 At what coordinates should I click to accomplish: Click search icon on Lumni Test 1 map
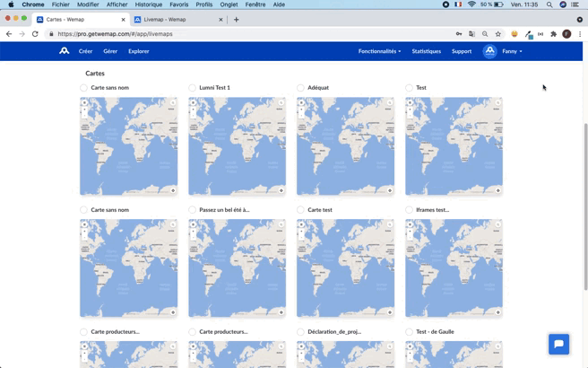281,102
